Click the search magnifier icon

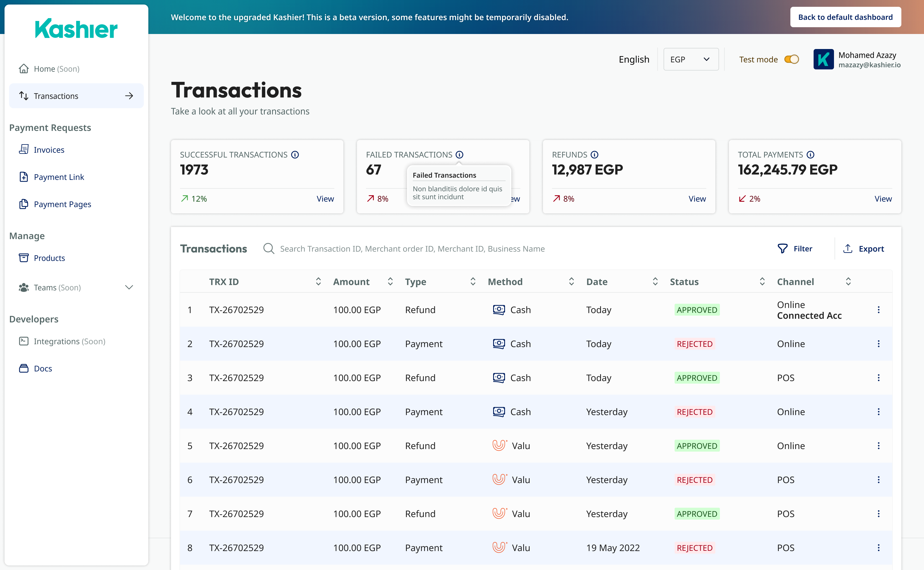point(269,248)
